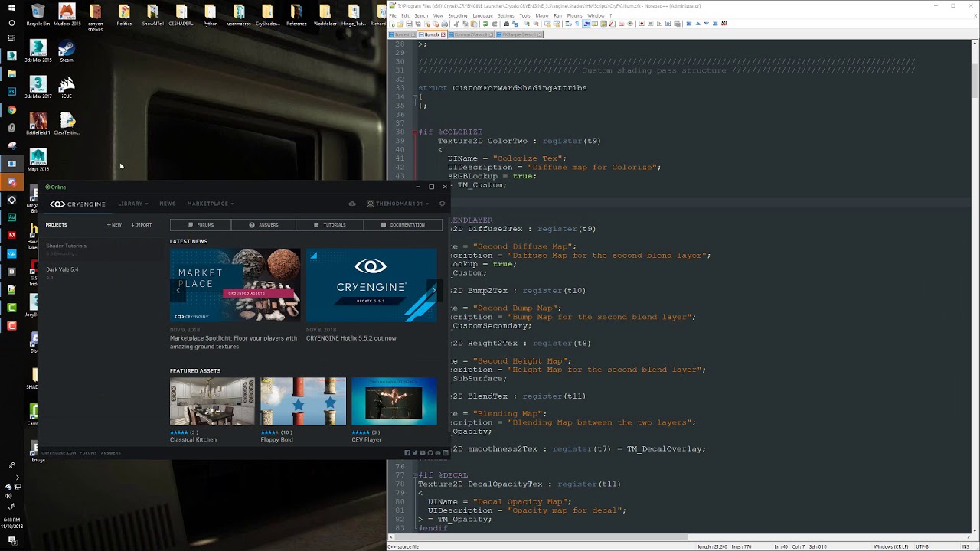
Task: Open Chrome from the taskbar
Action: [x=11, y=110]
